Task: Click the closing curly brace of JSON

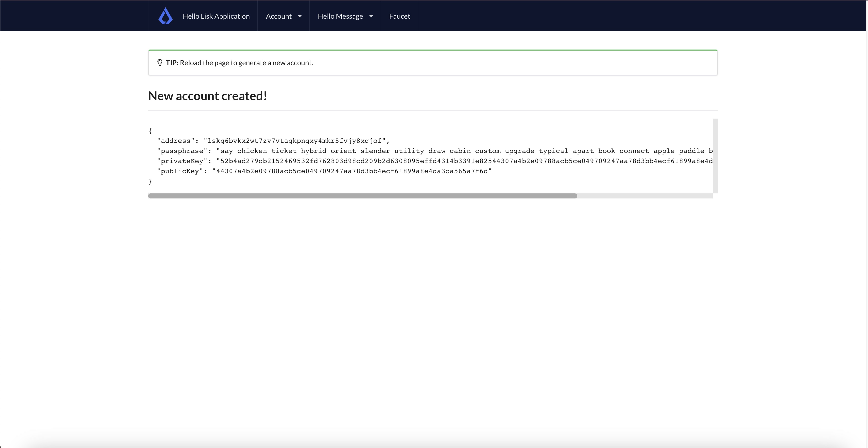Action: [150, 181]
